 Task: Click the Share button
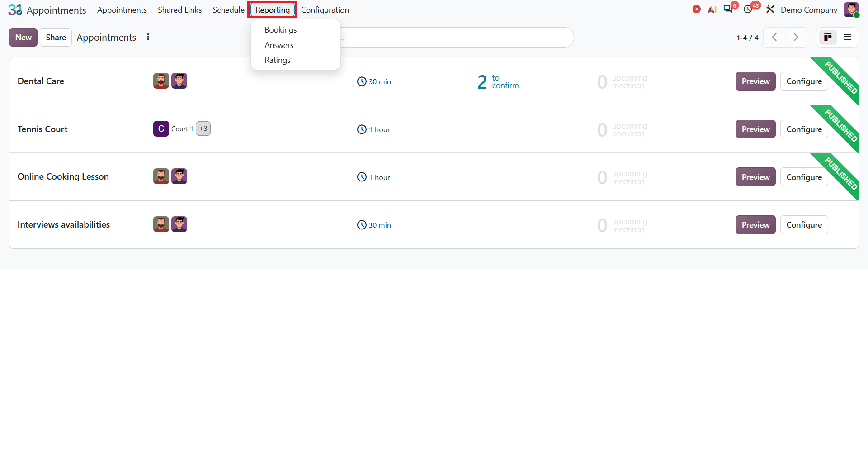(56, 38)
